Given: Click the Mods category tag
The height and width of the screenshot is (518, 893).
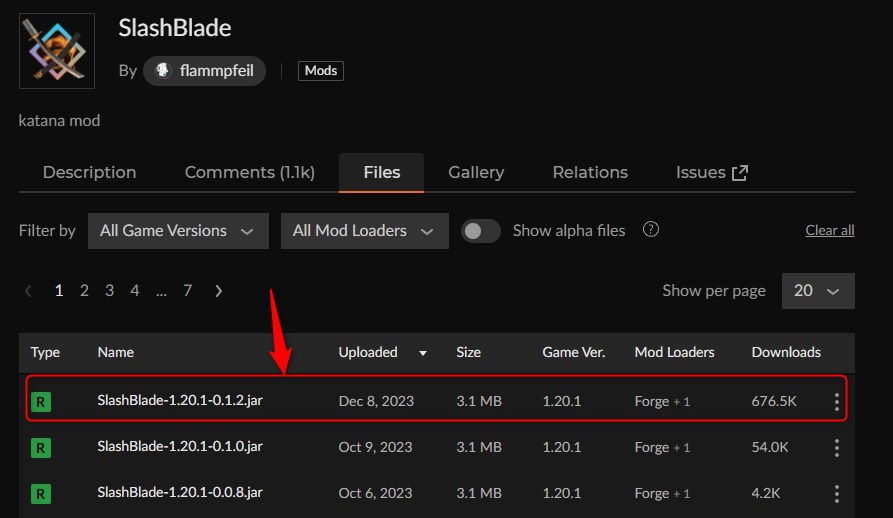Looking at the screenshot, I should (321, 71).
